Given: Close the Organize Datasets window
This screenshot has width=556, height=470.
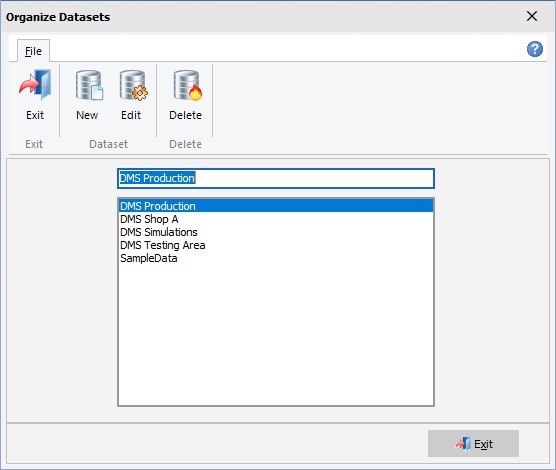Looking at the screenshot, I should tap(532, 16).
